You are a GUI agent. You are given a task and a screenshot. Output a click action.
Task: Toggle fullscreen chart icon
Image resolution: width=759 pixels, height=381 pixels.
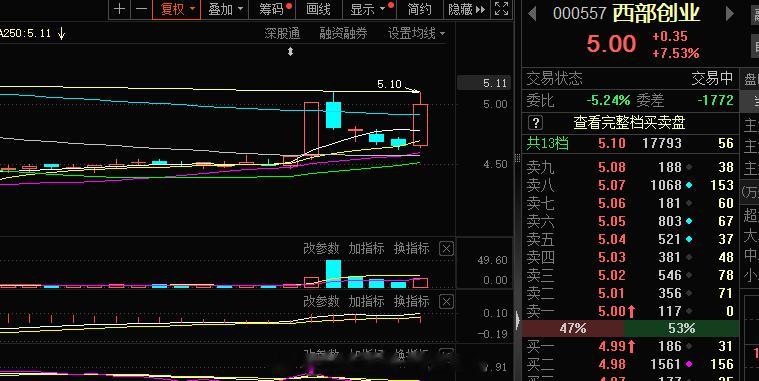click(x=501, y=9)
